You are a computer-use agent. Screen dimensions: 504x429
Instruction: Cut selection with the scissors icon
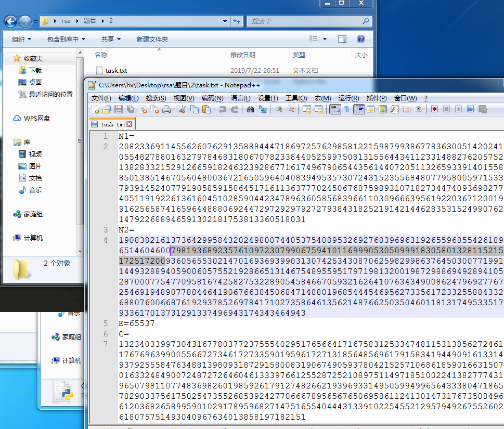click(x=182, y=110)
